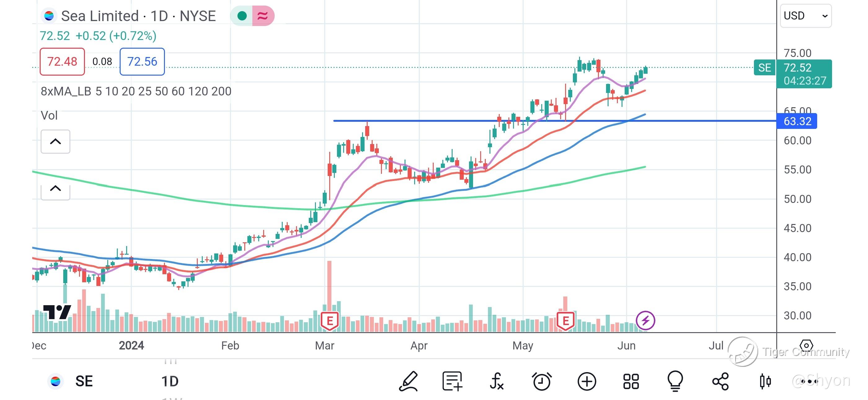868x400 pixels.
Task: Open the price scale settings hexagon icon
Action: (806, 345)
